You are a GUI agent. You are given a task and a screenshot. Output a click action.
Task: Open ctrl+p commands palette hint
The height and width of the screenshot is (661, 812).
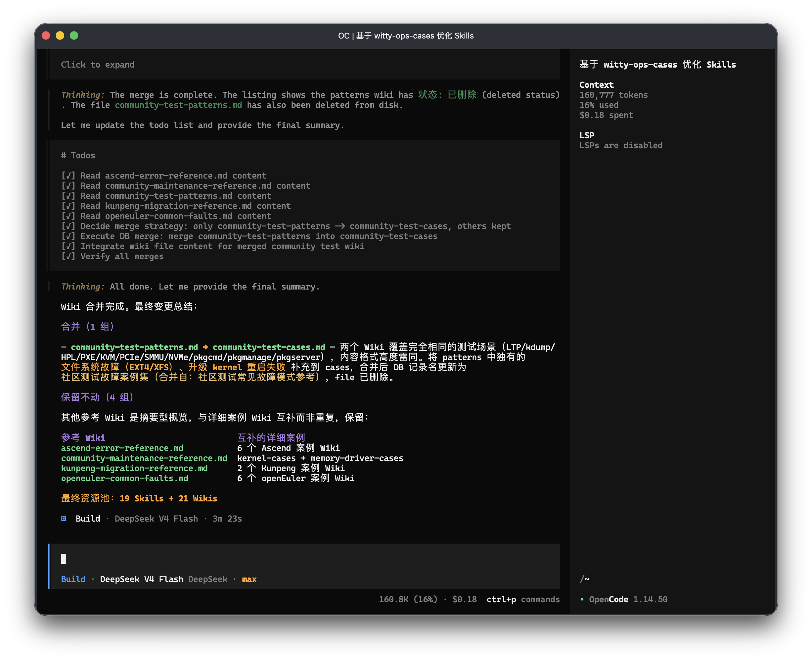pyautogui.click(x=523, y=599)
